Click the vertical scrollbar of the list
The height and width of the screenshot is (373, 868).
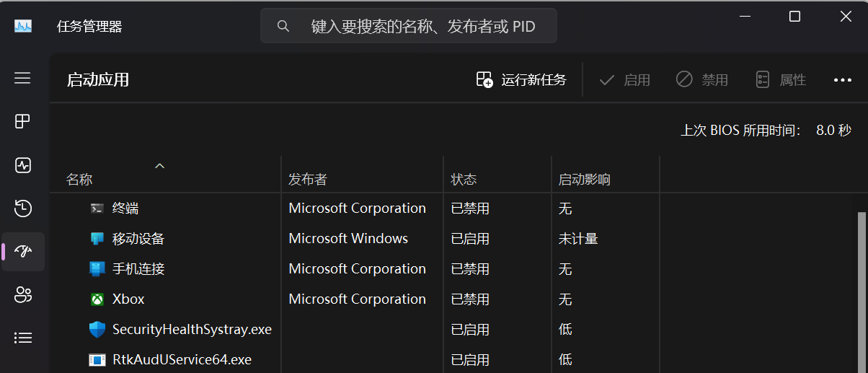862,292
